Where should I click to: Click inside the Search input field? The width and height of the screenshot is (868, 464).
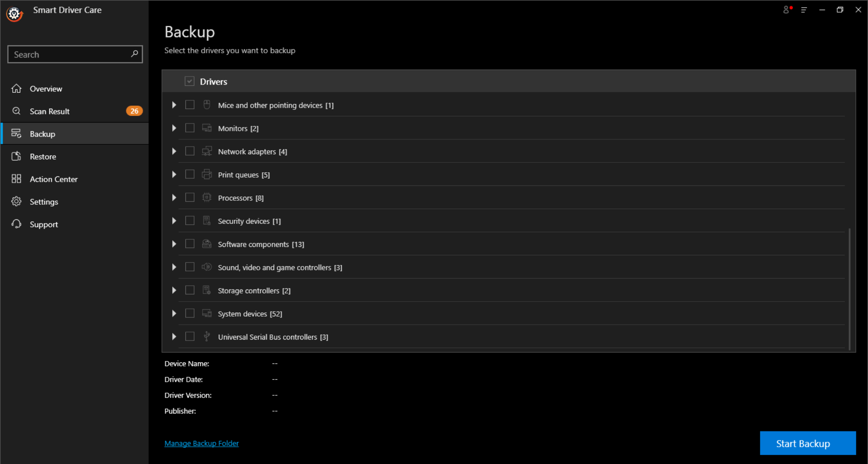68,54
